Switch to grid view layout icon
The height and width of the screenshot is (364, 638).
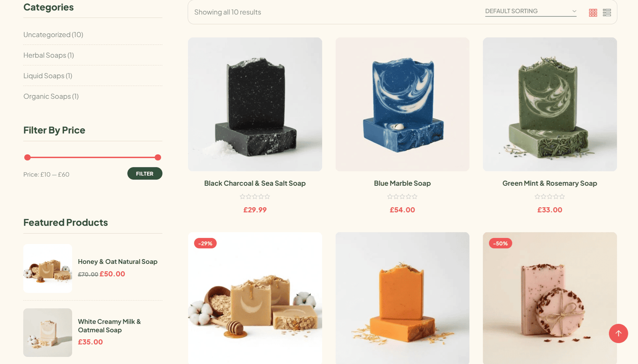tap(593, 13)
